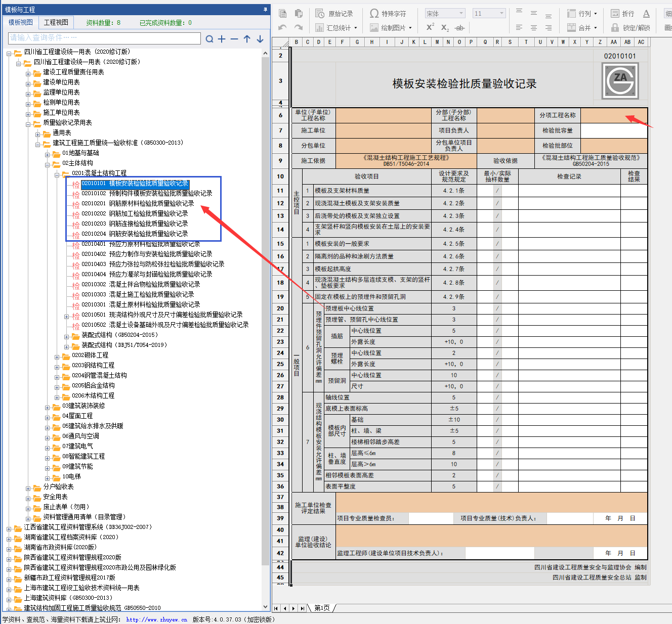Open 原始记录 original records
This screenshot has width=672, height=624.
(334, 14)
